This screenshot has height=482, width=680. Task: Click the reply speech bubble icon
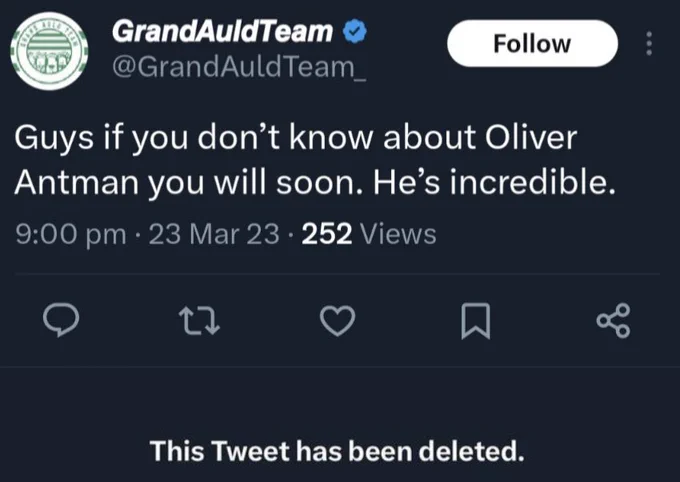(61, 321)
